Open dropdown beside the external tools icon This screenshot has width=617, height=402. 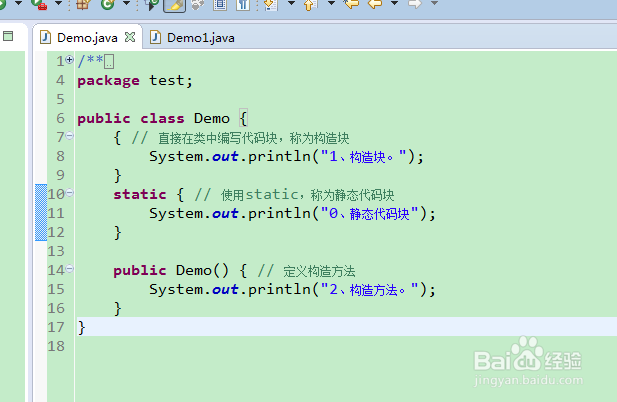(x=58, y=3)
